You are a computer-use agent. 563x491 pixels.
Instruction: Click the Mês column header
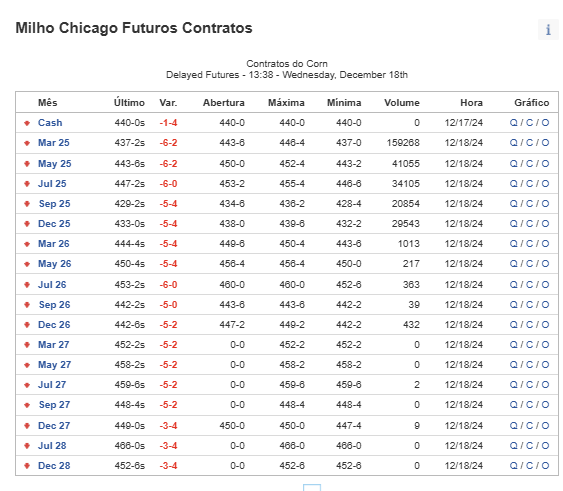pos(47,103)
